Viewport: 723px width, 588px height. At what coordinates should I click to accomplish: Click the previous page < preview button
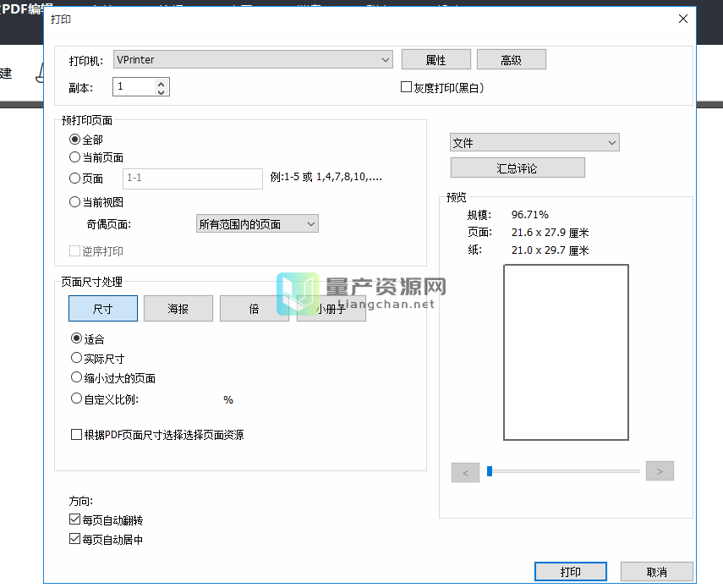tap(465, 472)
